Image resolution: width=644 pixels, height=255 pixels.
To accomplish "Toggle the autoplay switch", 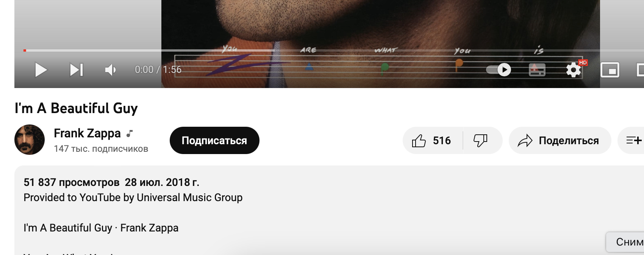I will click(x=499, y=70).
